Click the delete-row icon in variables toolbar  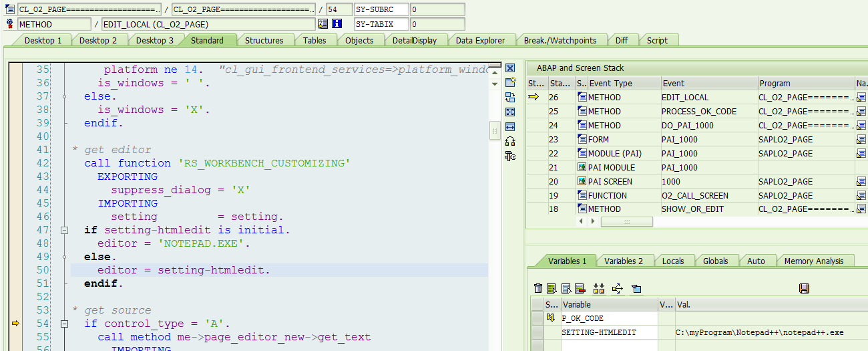pos(580,289)
